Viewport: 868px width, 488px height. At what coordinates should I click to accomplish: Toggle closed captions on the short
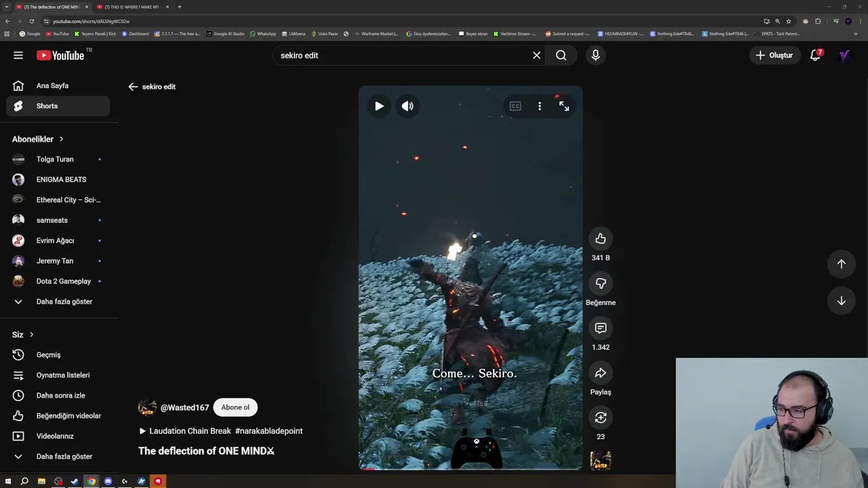[x=515, y=106]
